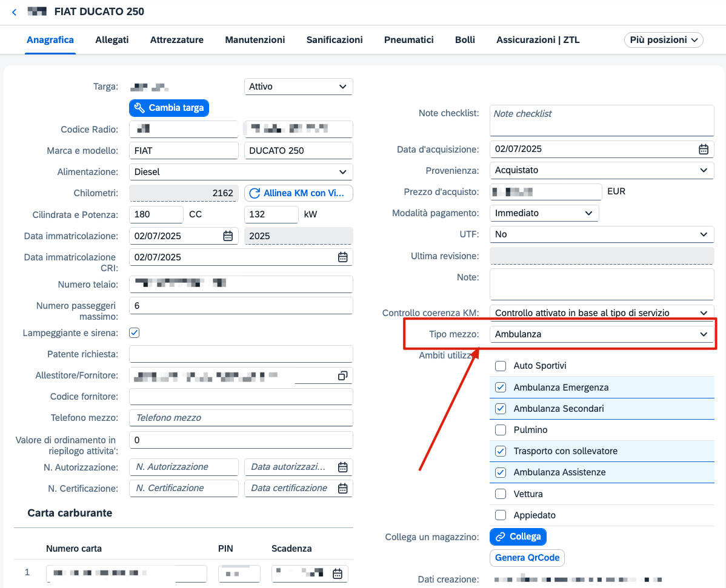This screenshot has width=726, height=588.
Task: Click the Genera QrCode button
Action: pos(527,558)
